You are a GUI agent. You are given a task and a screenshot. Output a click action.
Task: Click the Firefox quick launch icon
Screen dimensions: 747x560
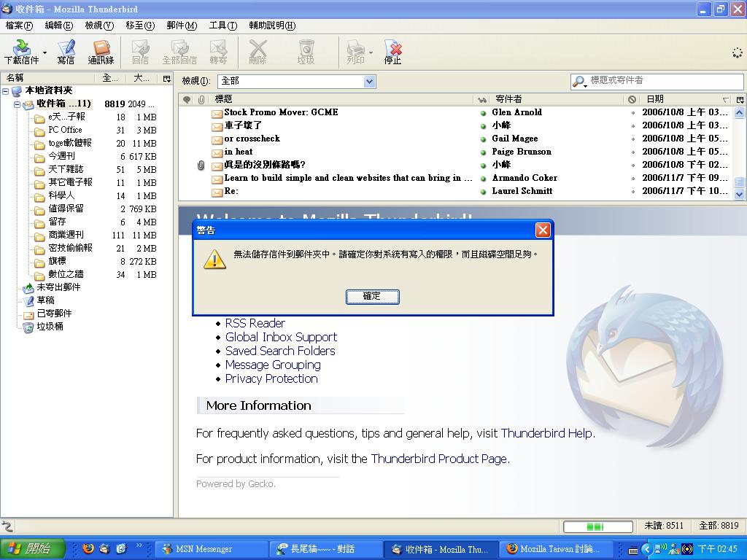click(88, 548)
